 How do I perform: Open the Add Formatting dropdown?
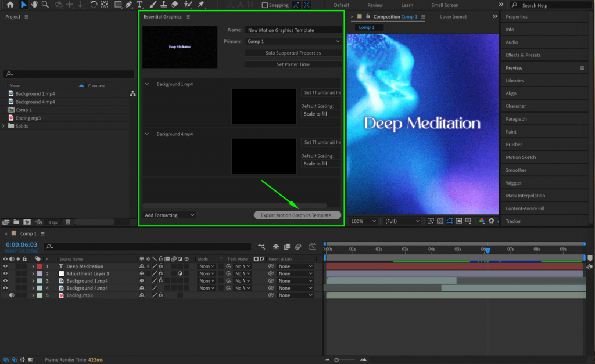(x=169, y=215)
